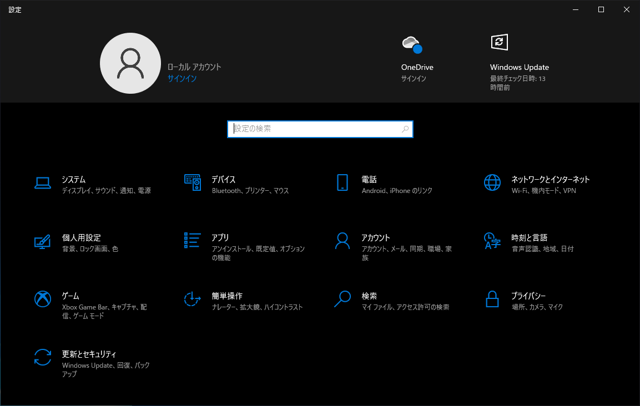Open the システム laptop icon
Screen dimensions: 640x406
click(42, 183)
